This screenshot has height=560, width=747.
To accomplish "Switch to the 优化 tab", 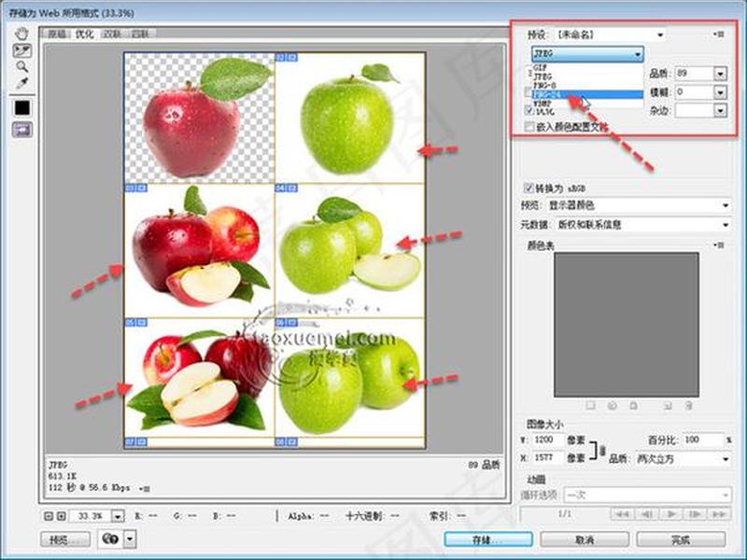I will pyautogui.click(x=84, y=34).
